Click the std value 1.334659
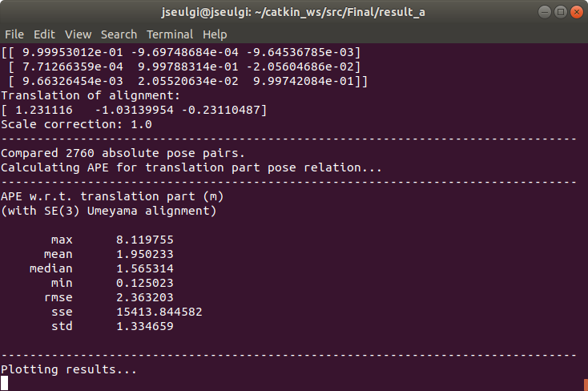 pos(145,326)
